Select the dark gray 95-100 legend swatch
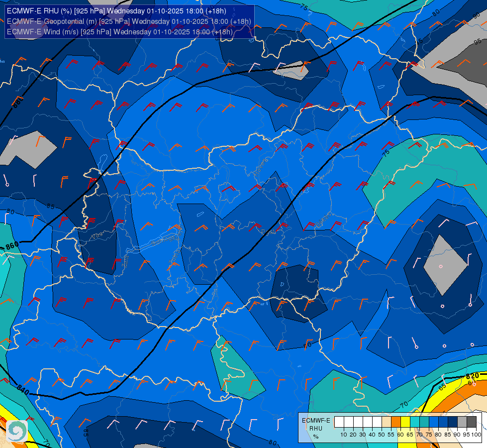The image size is (487, 448). pos(472,422)
